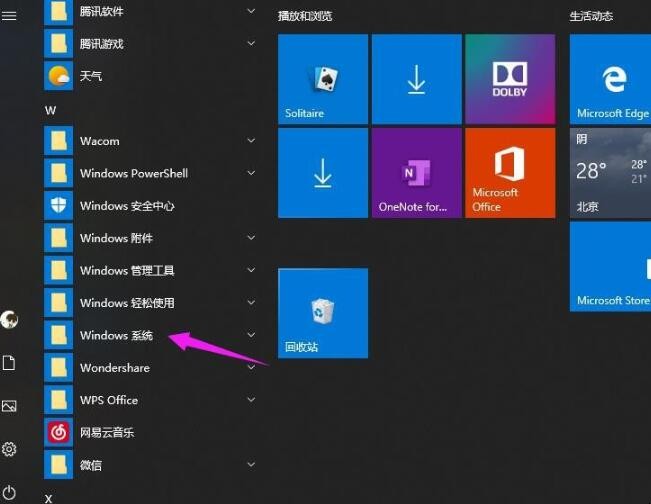This screenshot has width=651, height=504.
Task: Toggle the hamburger menu at top-left
Action: coord(10,17)
